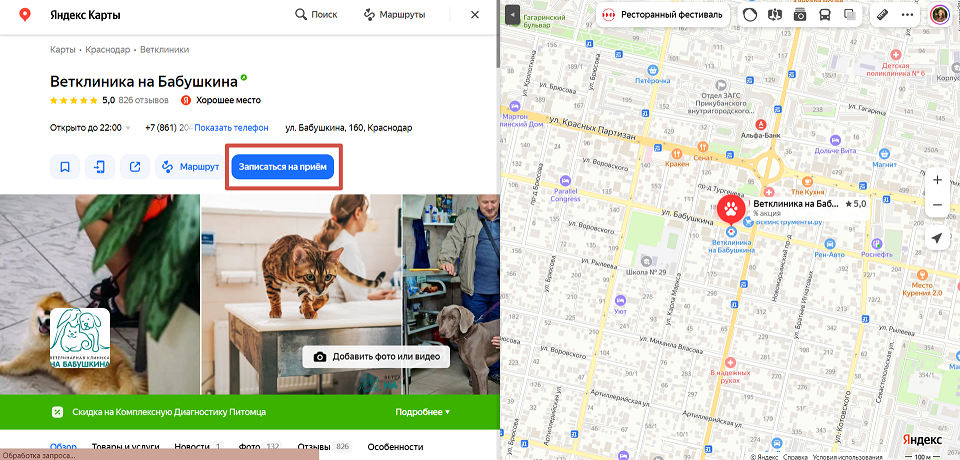Click Показать телефон link

(x=231, y=128)
